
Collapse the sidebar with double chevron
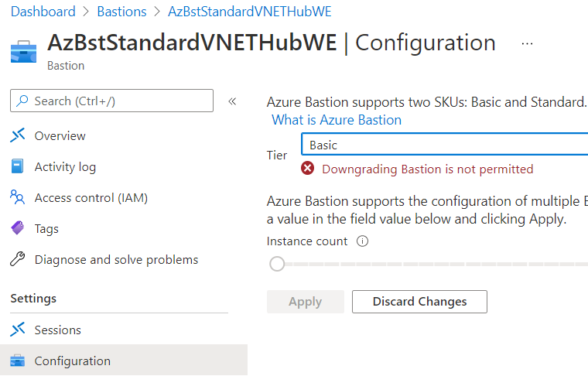tap(232, 101)
